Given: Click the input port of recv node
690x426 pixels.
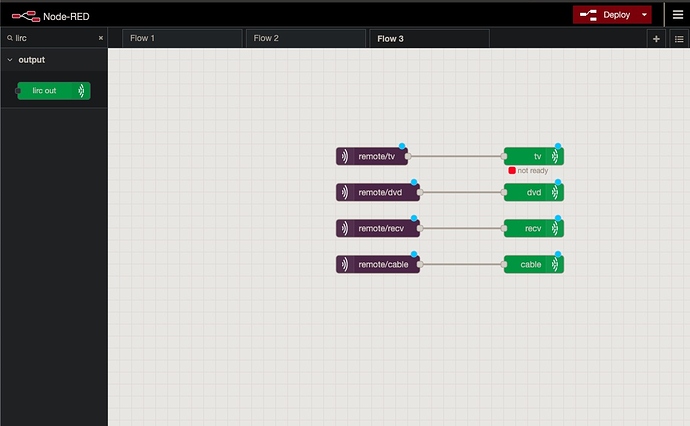Looking at the screenshot, I should pyautogui.click(x=504, y=228).
